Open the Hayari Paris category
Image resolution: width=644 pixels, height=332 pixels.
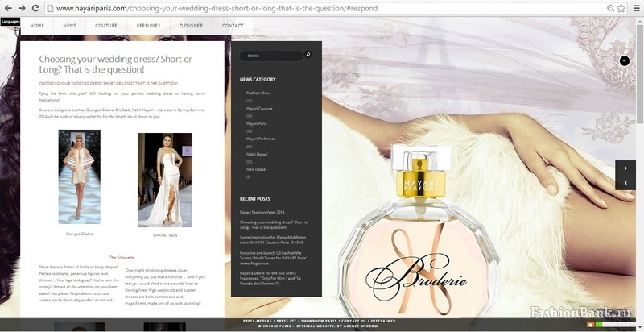pyautogui.click(x=257, y=123)
